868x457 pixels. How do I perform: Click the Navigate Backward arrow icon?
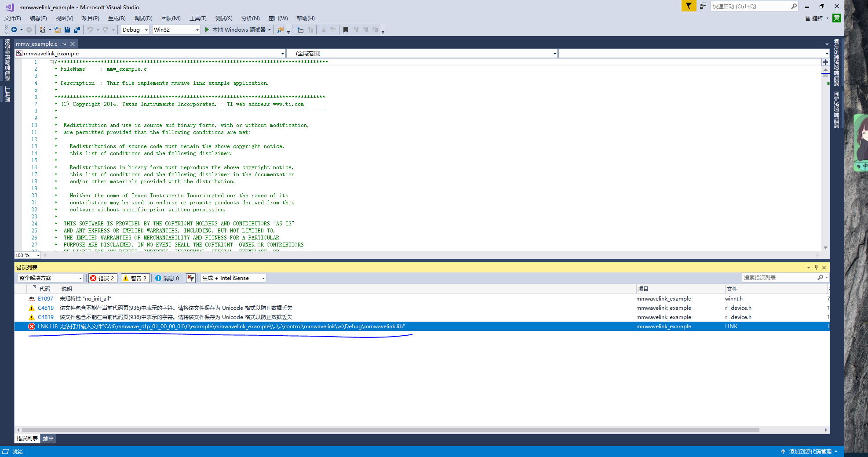click(x=14, y=30)
